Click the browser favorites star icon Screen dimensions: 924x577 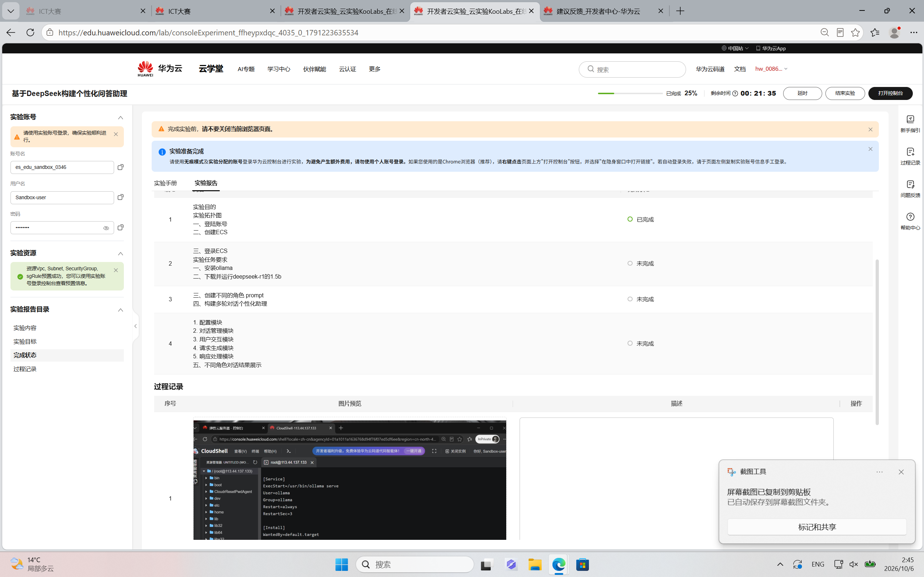tap(855, 32)
